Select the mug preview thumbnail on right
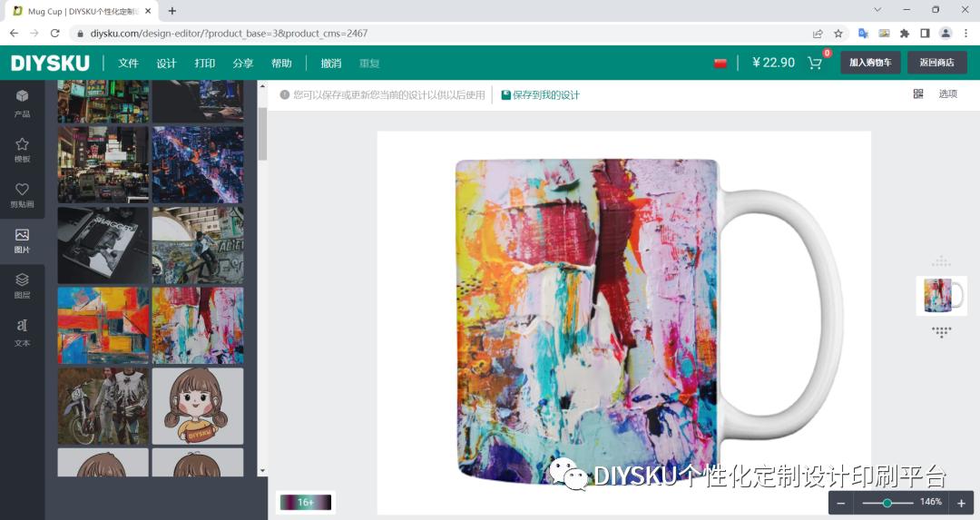Screen dimensions: 980x520 coord(941,296)
